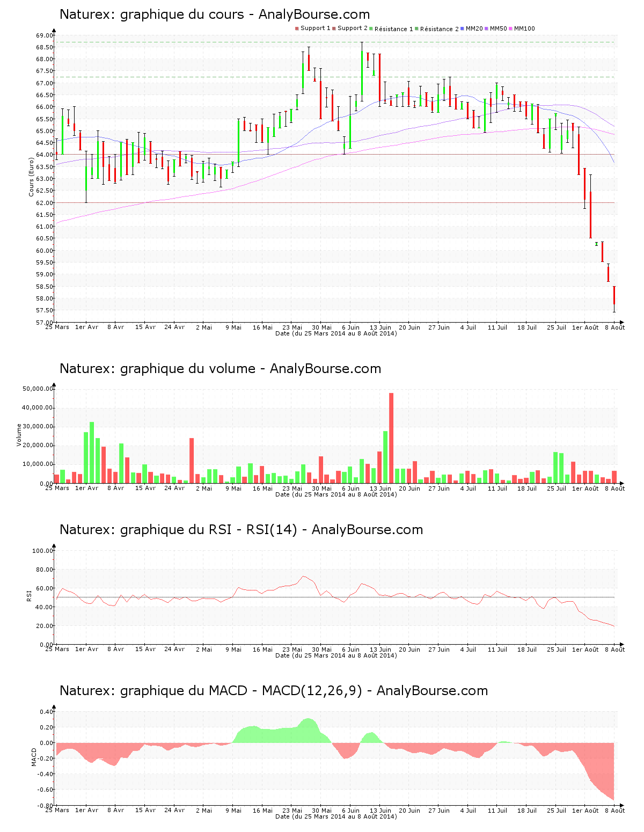Click the tallest green volume bar near 1er Avr
The image size is (644, 832).
(92, 453)
